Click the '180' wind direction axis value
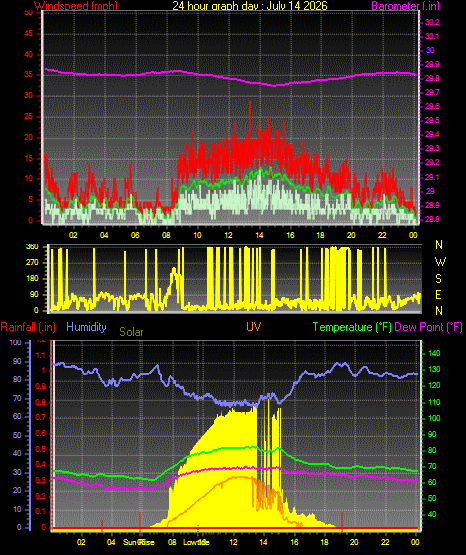Image resolution: width=466 pixels, height=555 pixels. click(x=32, y=279)
